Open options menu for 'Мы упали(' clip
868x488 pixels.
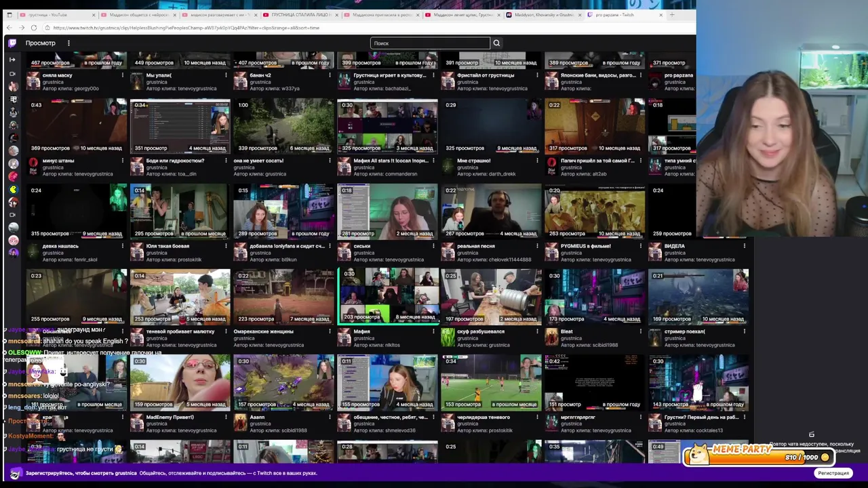[226, 75]
